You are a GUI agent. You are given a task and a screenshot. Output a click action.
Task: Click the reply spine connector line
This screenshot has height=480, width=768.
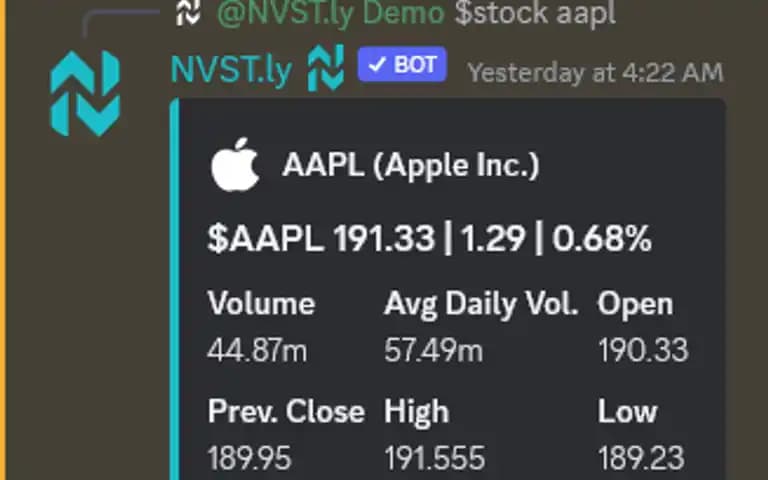coord(120,22)
